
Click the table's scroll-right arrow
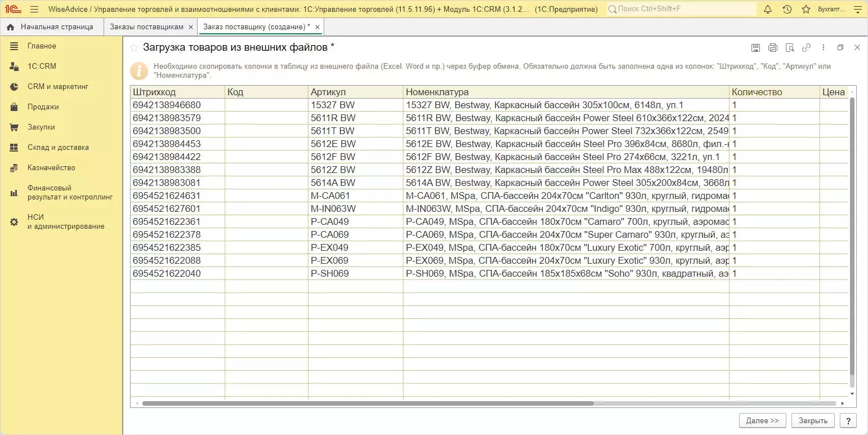pyautogui.click(x=843, y=403)
